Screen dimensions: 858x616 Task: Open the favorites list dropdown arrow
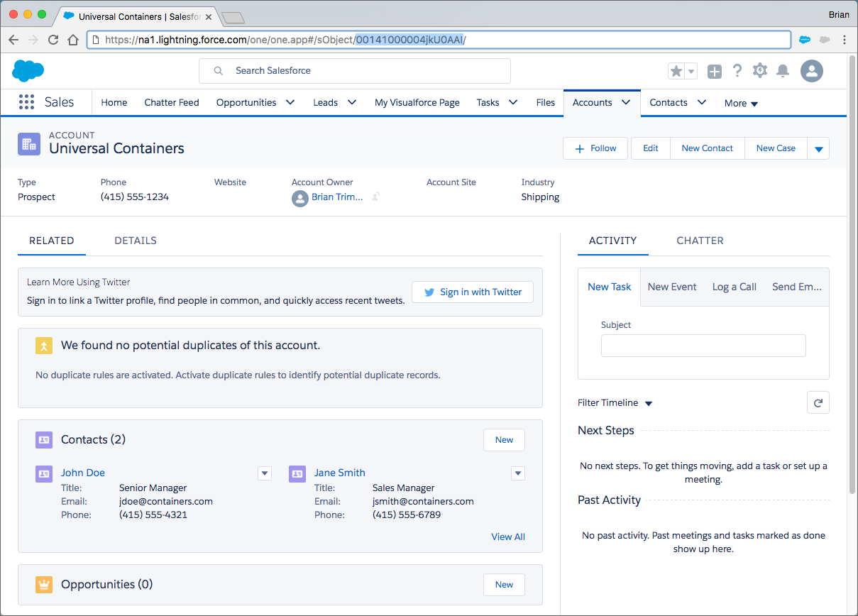click(691, 71)
